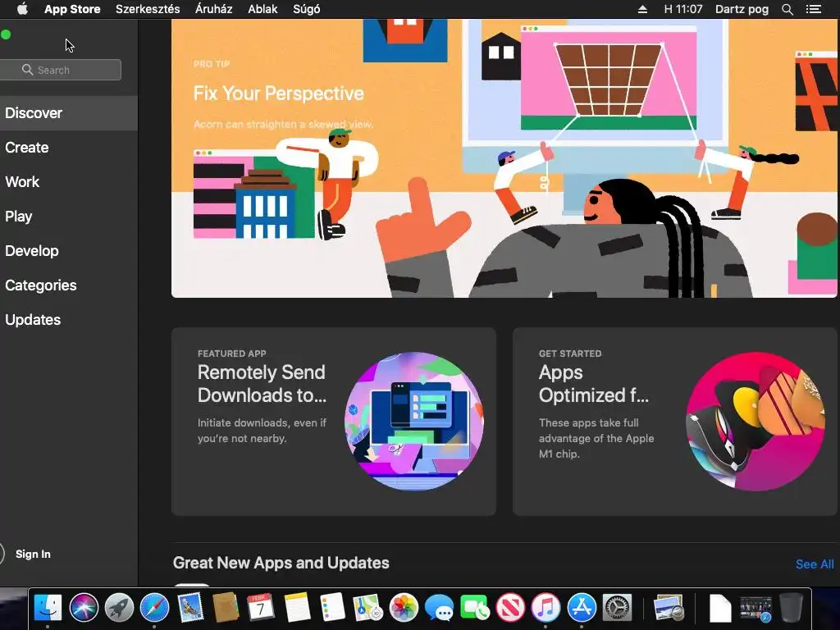Open the Updates section
Screen dimensions: 840x630
click(x=69, y=320)
